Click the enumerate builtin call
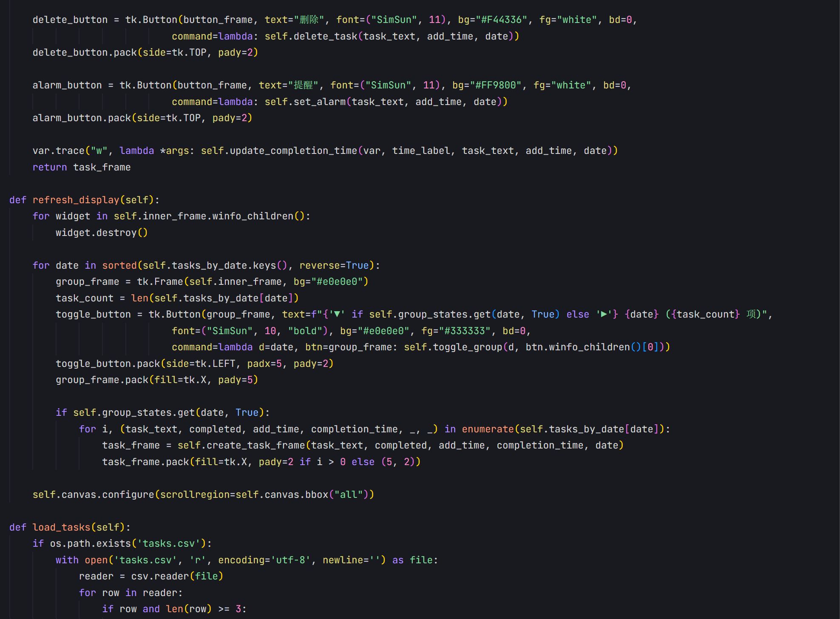Viewport: 840px width, 619px height. (x=488, y=429)
